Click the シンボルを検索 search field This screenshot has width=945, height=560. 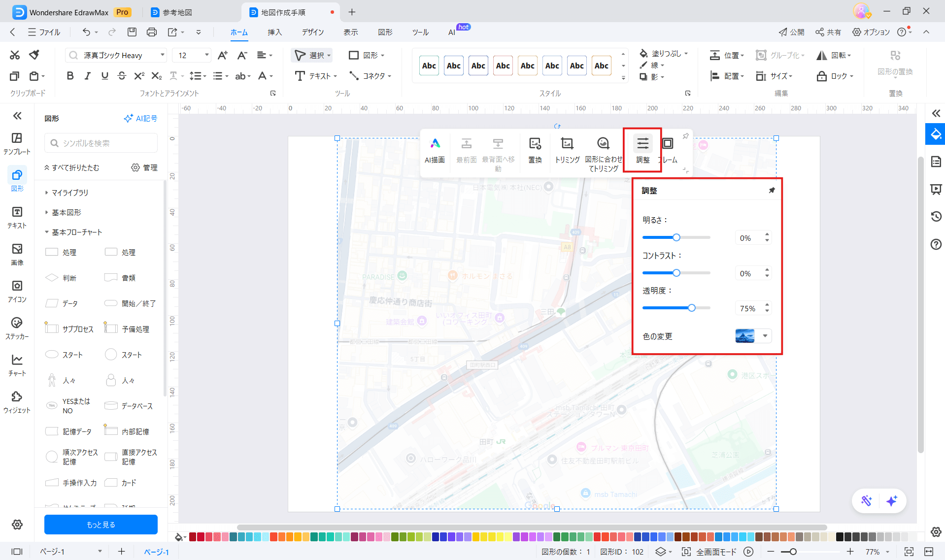pos(101,143)
